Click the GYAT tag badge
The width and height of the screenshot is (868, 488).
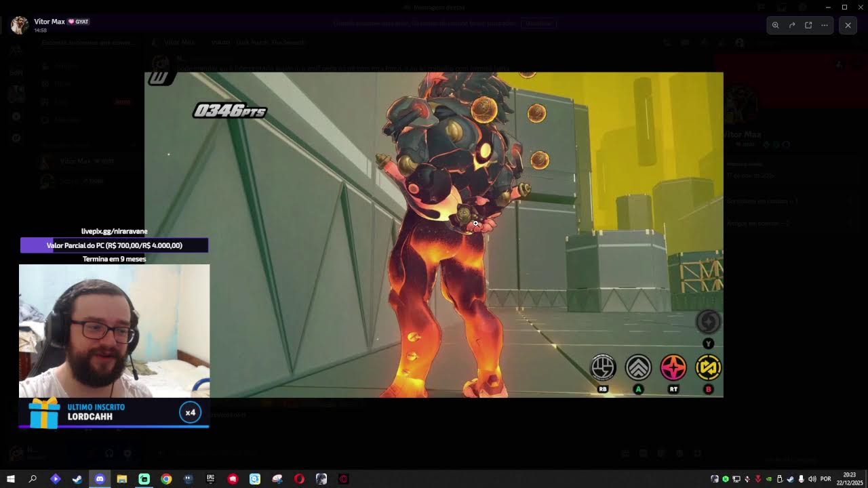point(79,22)
